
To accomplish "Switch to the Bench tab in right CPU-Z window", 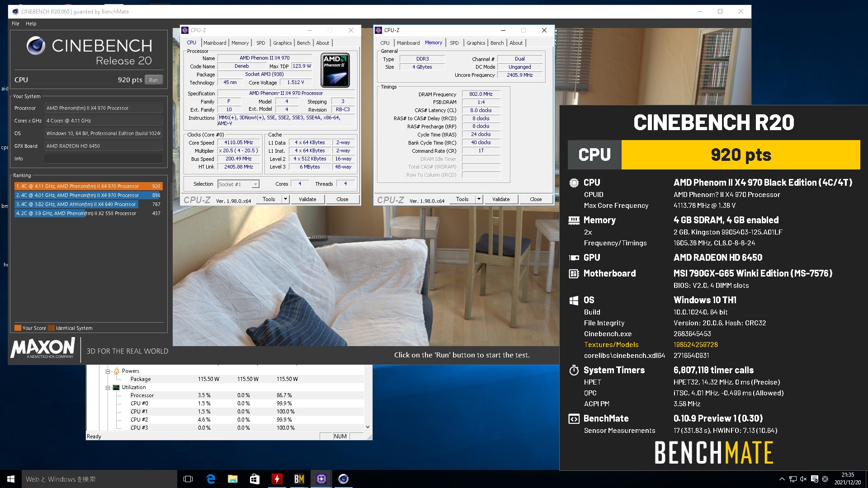I will tap(497, 43).
